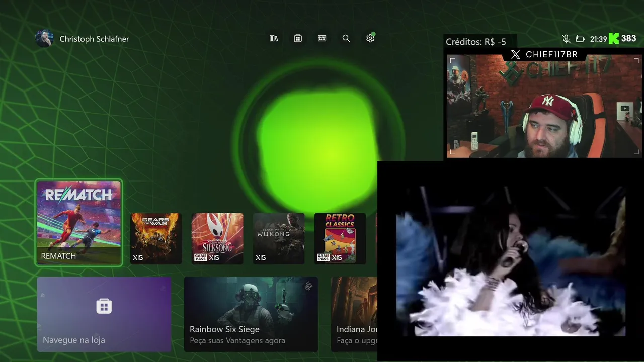Click the CHIEF117BR handle text
The height and width of the screenshot is (362, 644).
551,54
